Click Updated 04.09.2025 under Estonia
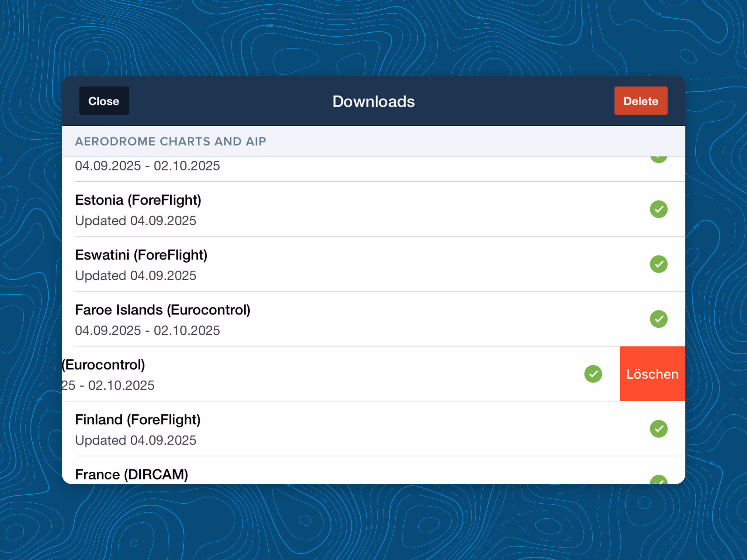747x560 pixels. (135, 221)
